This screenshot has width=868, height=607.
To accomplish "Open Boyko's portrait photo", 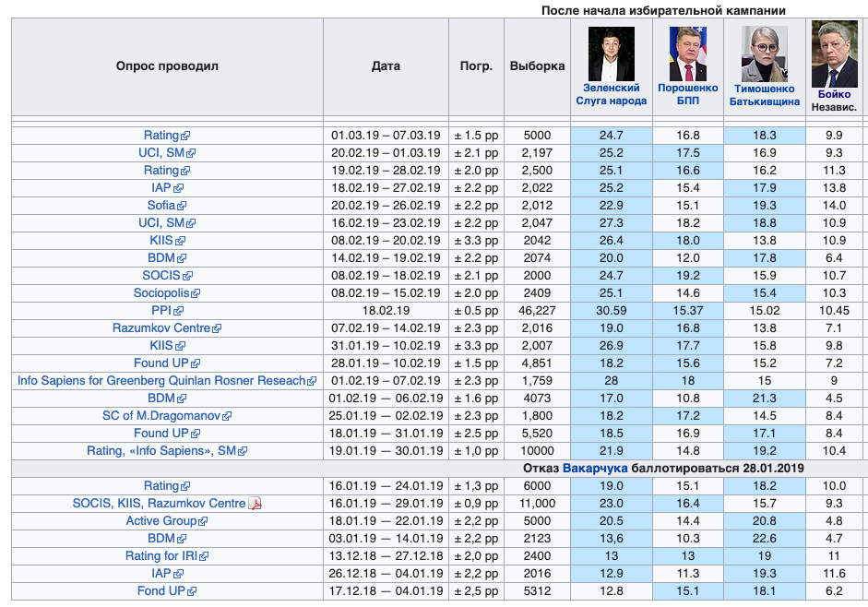I will pos(834,54).
